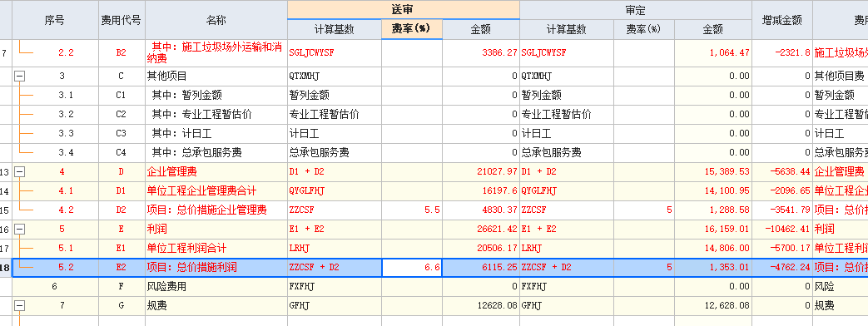Collapse the 企业管理费 row 4 tree node
Viewport: 868px width, 326px height.
click(19, 172)
